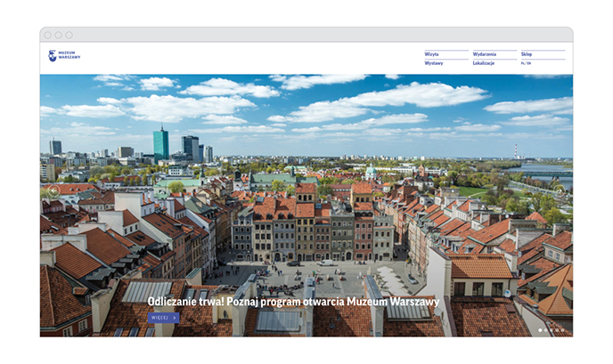The width and height of the screenshot is (613, 364).
Task: Advance to next slide with right arrow
Action: tap(559, 190)
